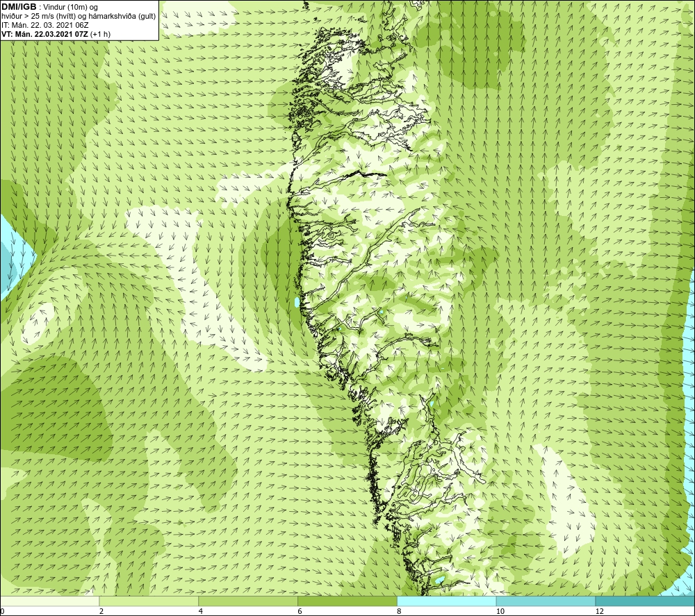Viewport: 695px width, 616px height.
Task: Click the scale label "8"
Action: coord(400,612)
